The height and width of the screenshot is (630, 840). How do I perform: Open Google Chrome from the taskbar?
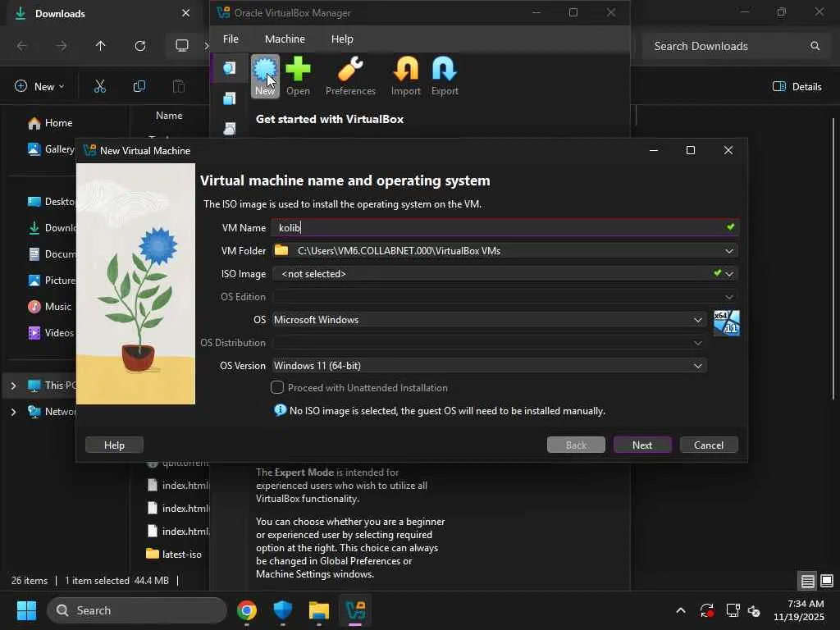pos(246,610)
